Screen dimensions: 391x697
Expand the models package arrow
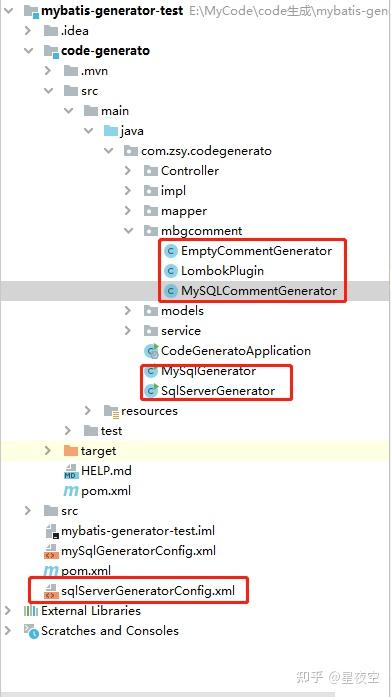tap(128, 311)
